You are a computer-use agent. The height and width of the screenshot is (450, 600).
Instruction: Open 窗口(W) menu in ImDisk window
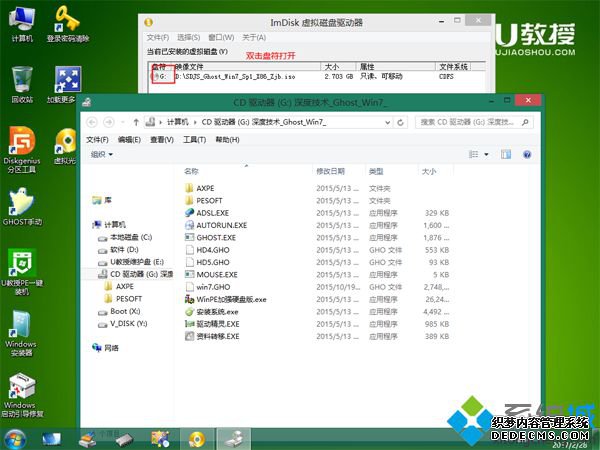pyautogui.click(x=221, y=38)
